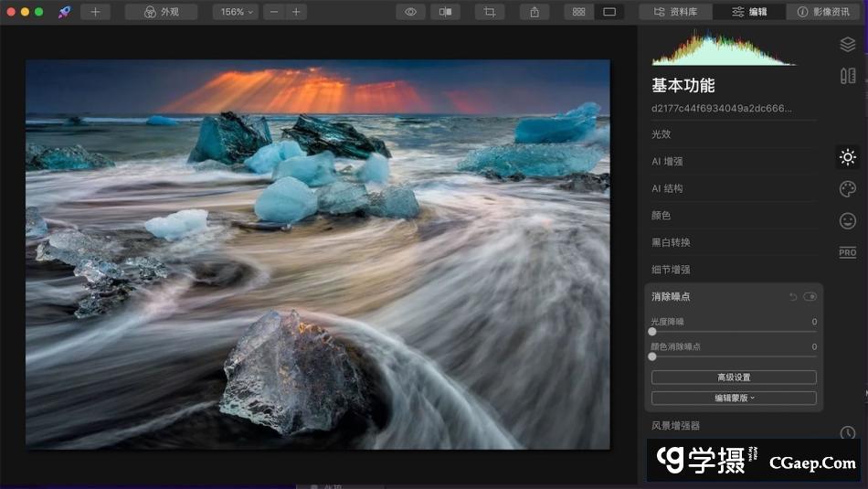This screenshot has height=489, width=868.
Task: Expand the AI 增强 tool section
Action: tap(667, 161)
